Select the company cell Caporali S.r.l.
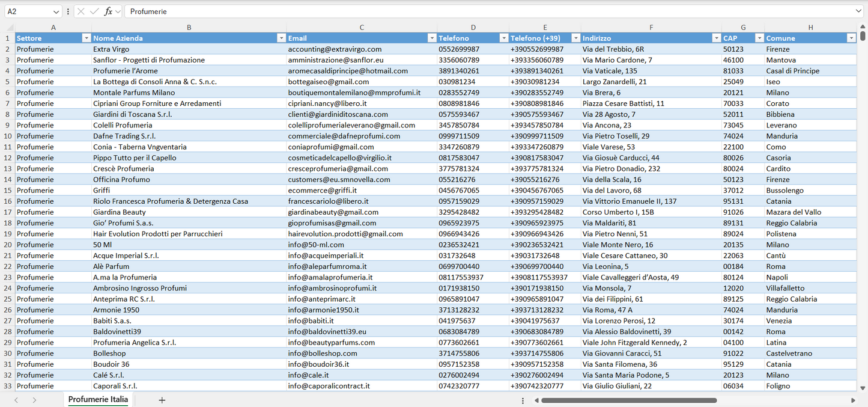The height and width of the screenshot is (407, 868). tap(189, 386)
